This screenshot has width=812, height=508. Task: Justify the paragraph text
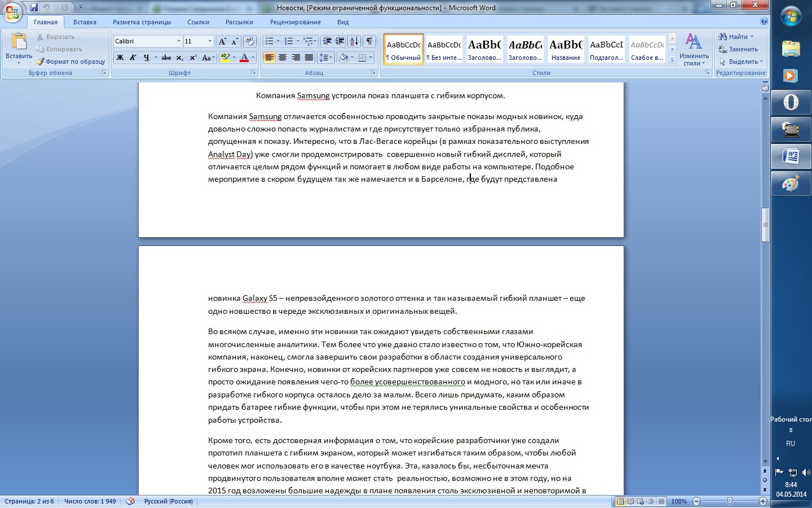point(308,58)
